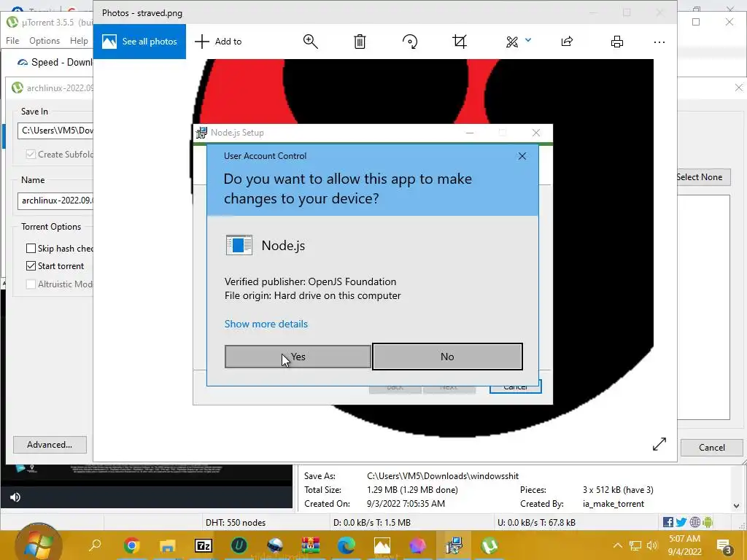
Task: Close the User Account Control dialog
Action: pyautogui.click(x=522, y=156)
